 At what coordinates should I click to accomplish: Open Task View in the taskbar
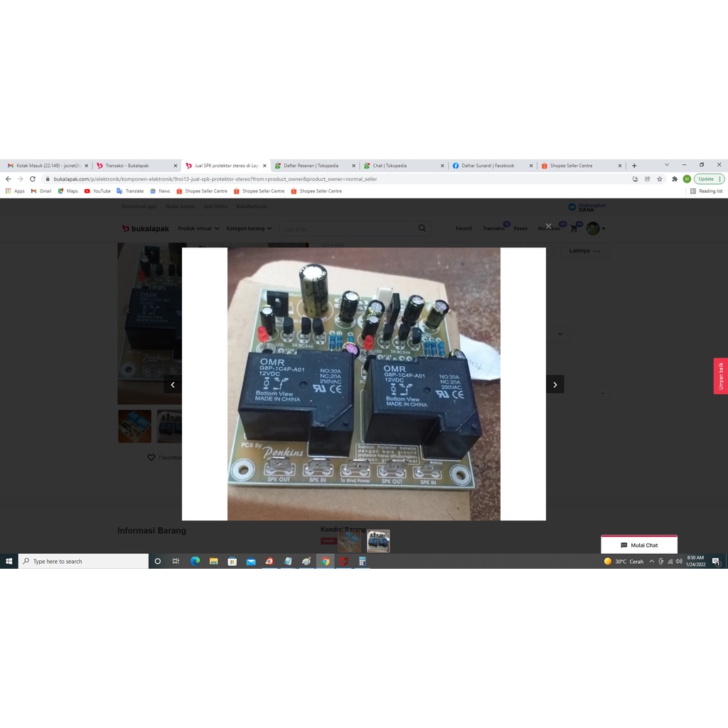(176, 561)
